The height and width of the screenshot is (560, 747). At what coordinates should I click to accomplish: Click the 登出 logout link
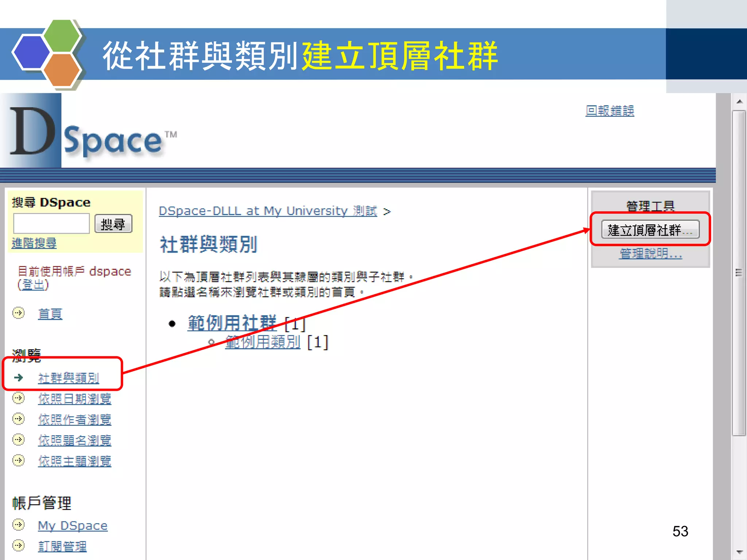click(33, 285)
